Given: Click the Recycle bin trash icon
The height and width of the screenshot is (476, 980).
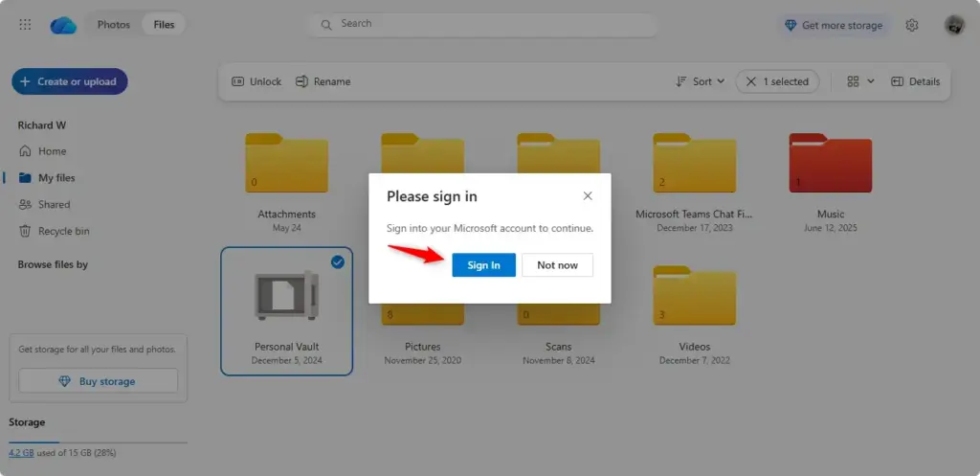Looking at the screenshot, I should (x=25, y=231).
